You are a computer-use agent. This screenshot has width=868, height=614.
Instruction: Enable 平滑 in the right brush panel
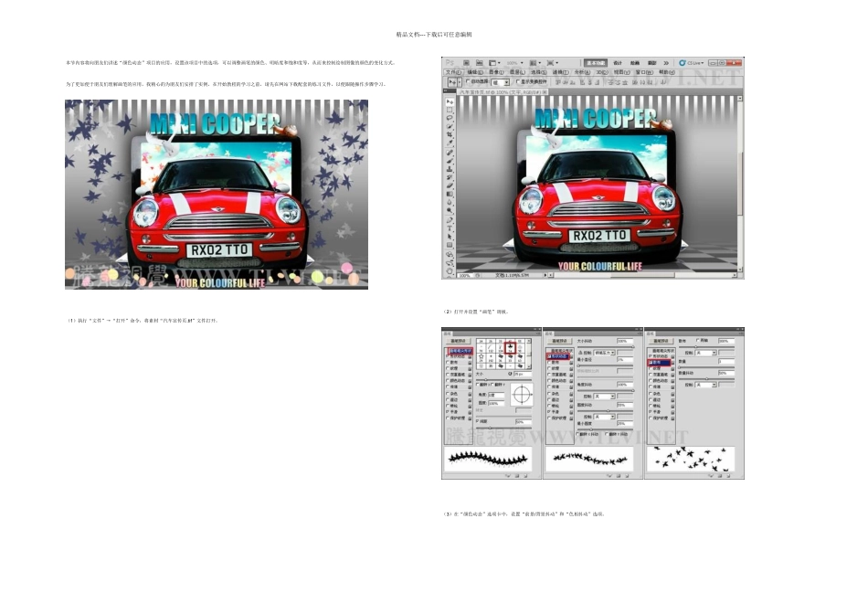651,411
